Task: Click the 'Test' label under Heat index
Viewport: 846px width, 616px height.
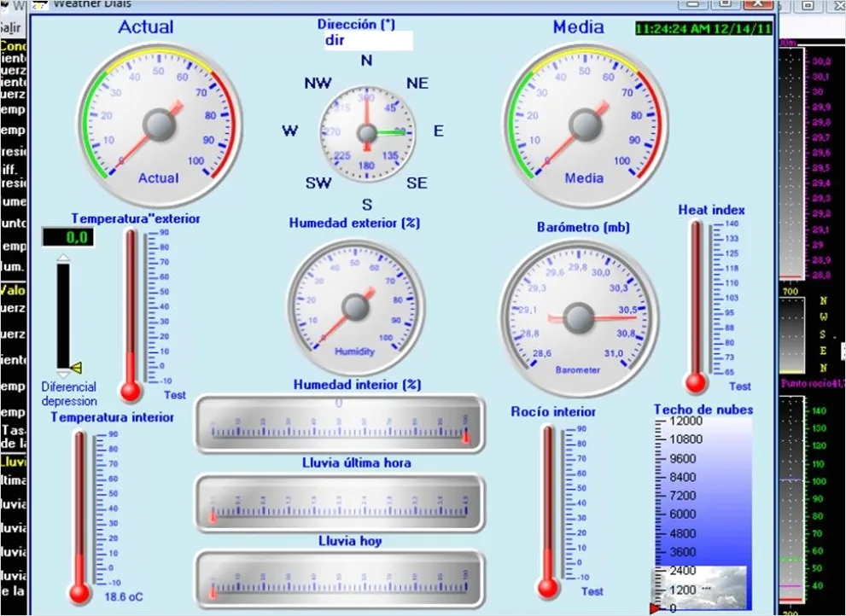Action: pyautogui.click(x=739, y=386)
